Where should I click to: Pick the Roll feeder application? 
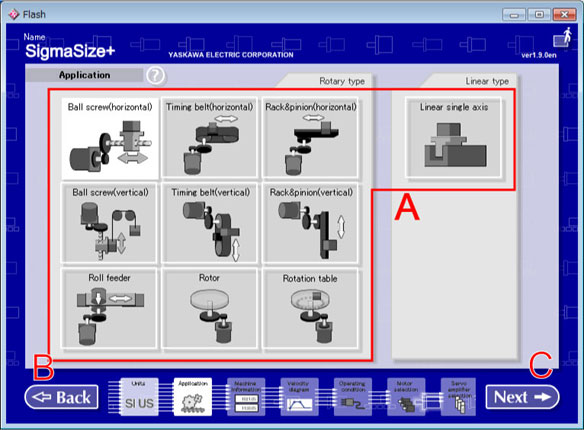point(109,309)
